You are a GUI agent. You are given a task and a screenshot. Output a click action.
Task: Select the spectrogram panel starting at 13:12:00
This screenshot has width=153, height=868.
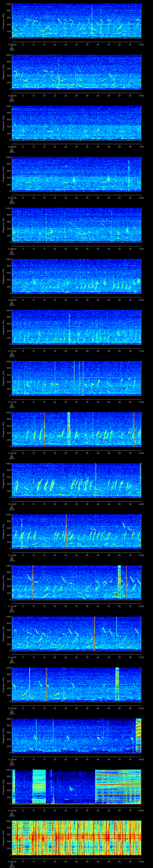coord(76,429)
